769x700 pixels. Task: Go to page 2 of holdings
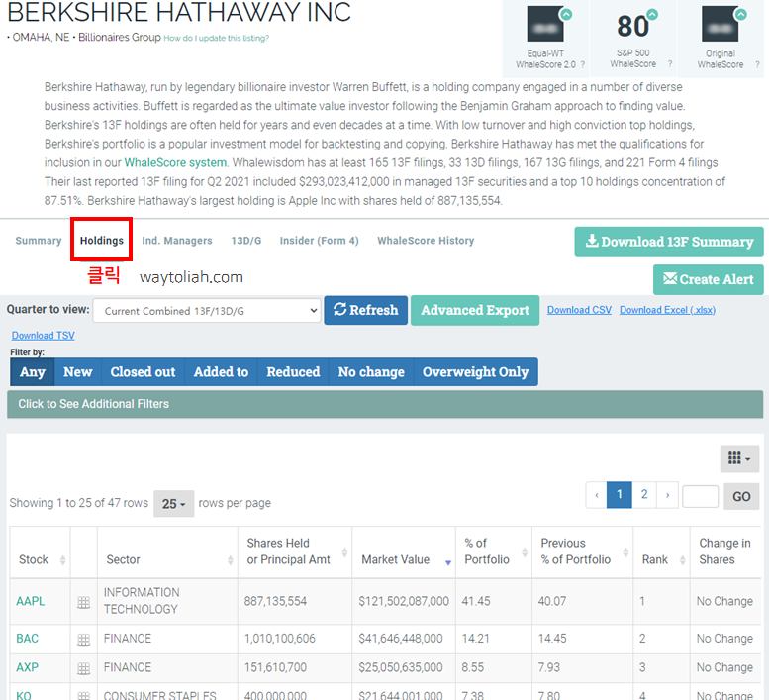(x=644, y=495)
